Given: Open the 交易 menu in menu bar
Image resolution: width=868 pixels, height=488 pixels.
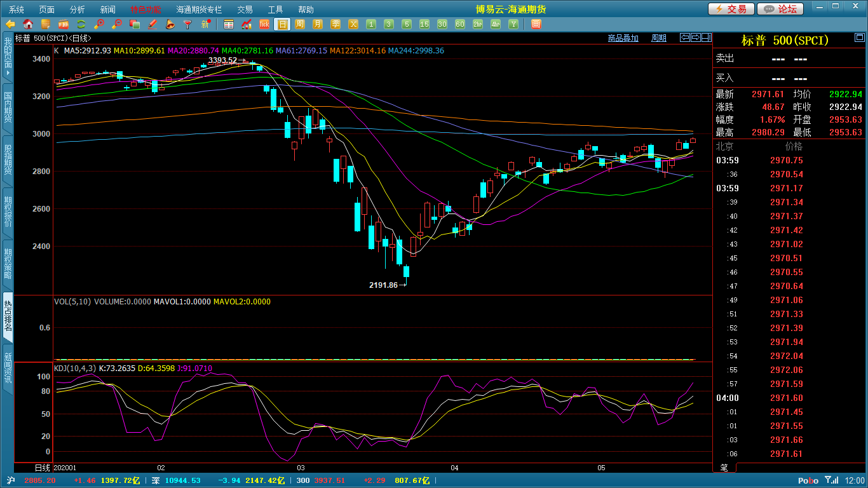Looking at the screenshot, I should (x=245, y=10).
